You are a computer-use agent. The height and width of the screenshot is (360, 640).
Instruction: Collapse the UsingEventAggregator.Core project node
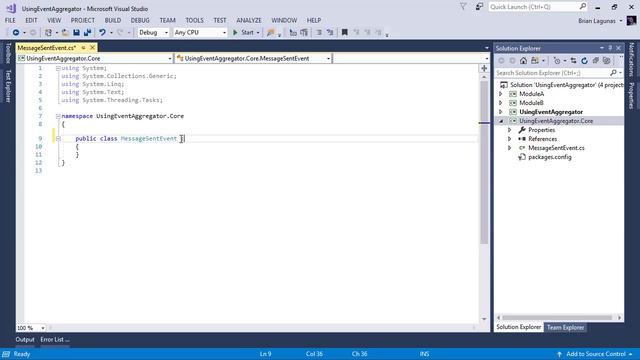pyautogui.click(x=501, y=121)
